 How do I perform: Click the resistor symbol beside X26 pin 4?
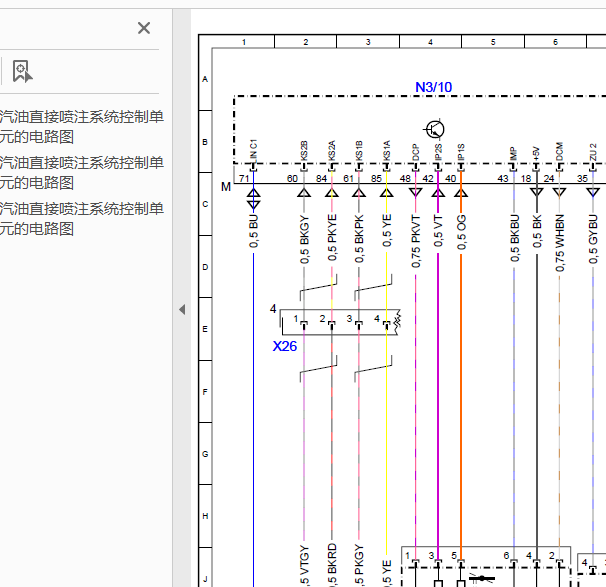click(x=397, y=320)
